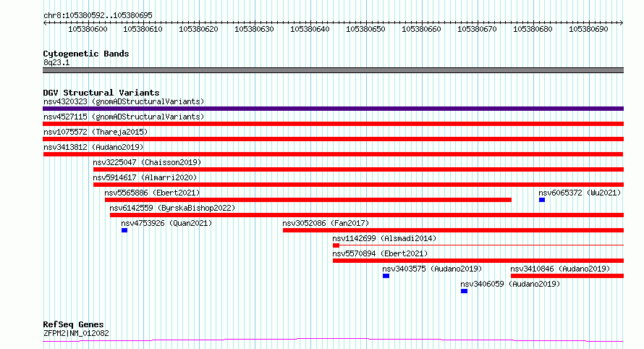
Task: Click the small red nsv1142699 block
Action: pyautogui.click(x=336, y=246)
